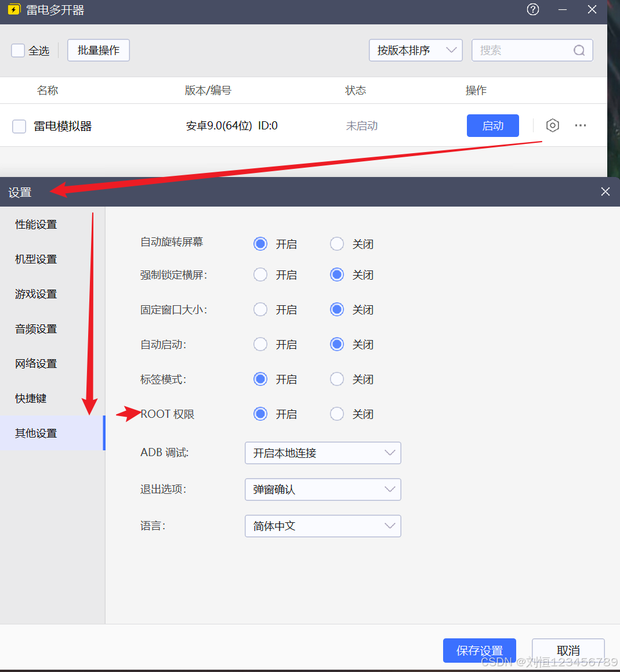Switch to 音频设置 tab
This screenshot has width=620, height=672.
(52, 328)
